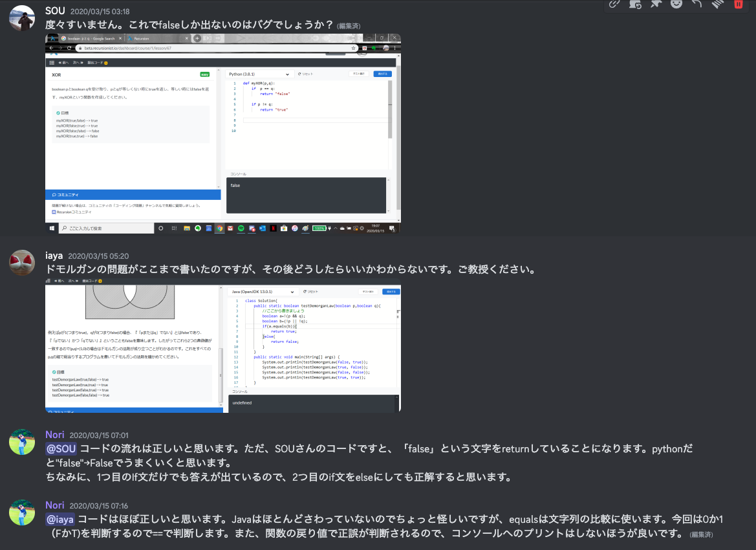This screenshot has height=550, width=756.
Task: Click the Nori username at 07:16
Action: [x=55, y=505]
